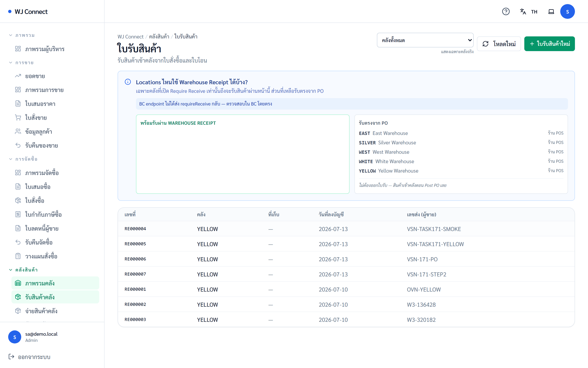The image size is (588, 368).
Task: Click the ภาพรวมจัดซื้อ grid icon
Action: click(x=18, y=173)
